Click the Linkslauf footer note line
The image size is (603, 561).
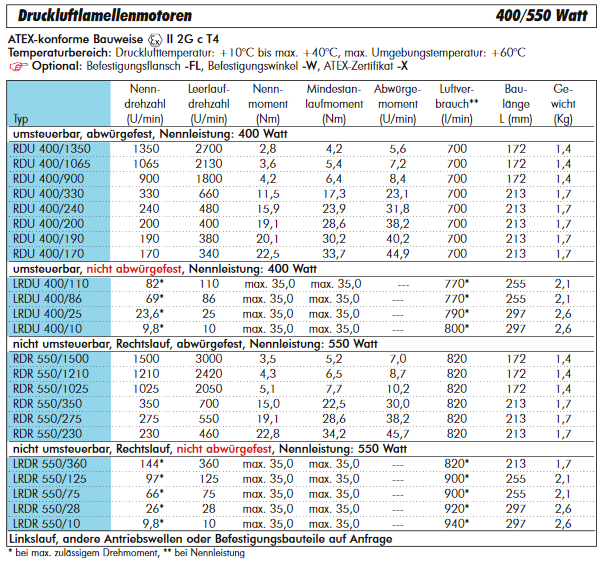[x=200, y=538]
